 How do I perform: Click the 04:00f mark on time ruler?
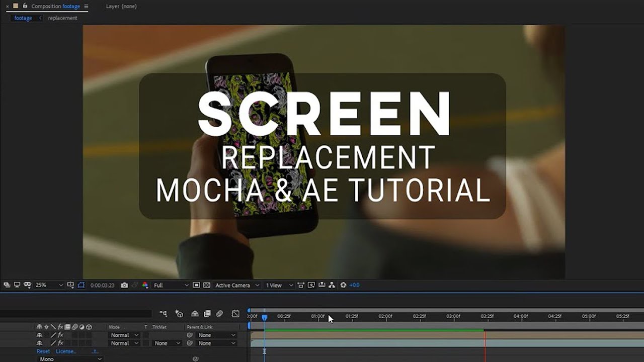(x=521, y=317)
